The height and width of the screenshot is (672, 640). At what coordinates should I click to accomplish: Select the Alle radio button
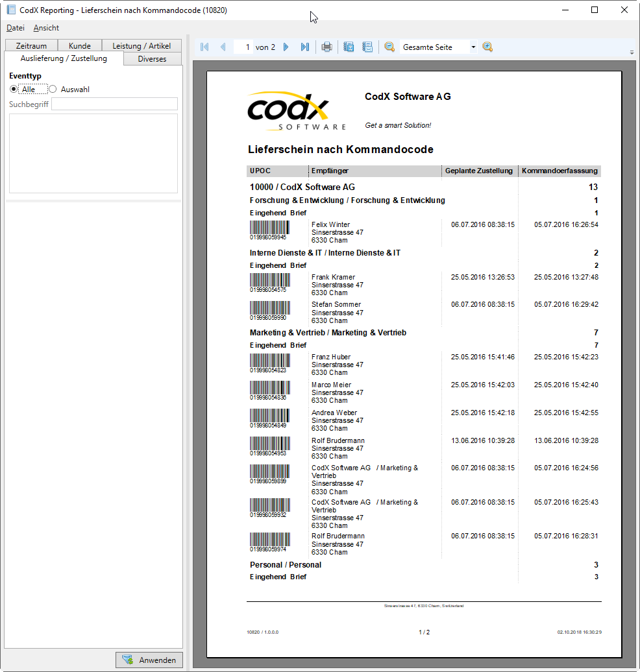(x=14, y=89)
